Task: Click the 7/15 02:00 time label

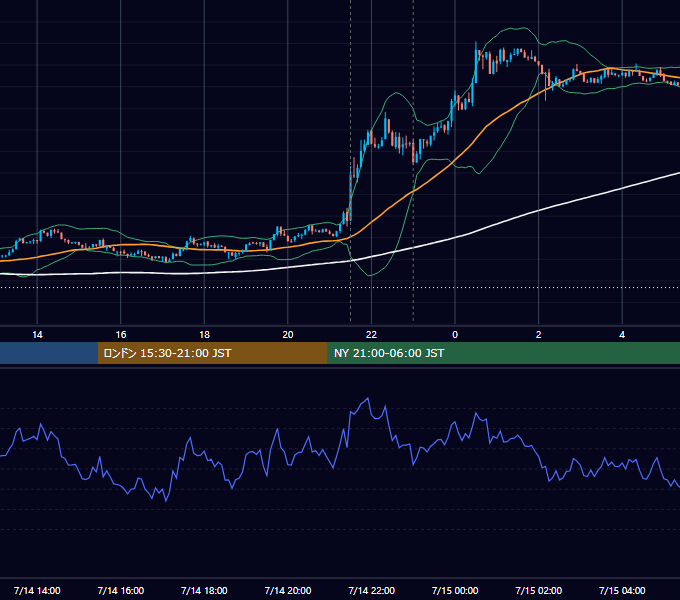Action: pos(539,590)
